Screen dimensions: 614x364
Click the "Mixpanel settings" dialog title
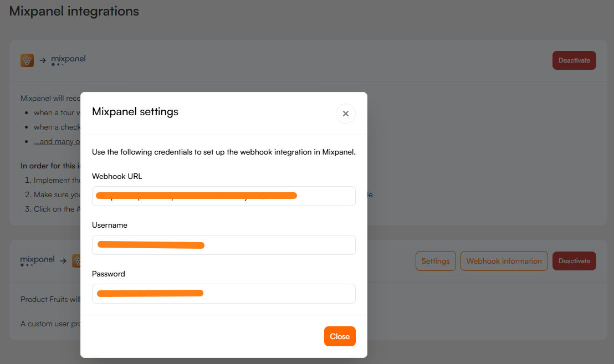tap(135, 112)
